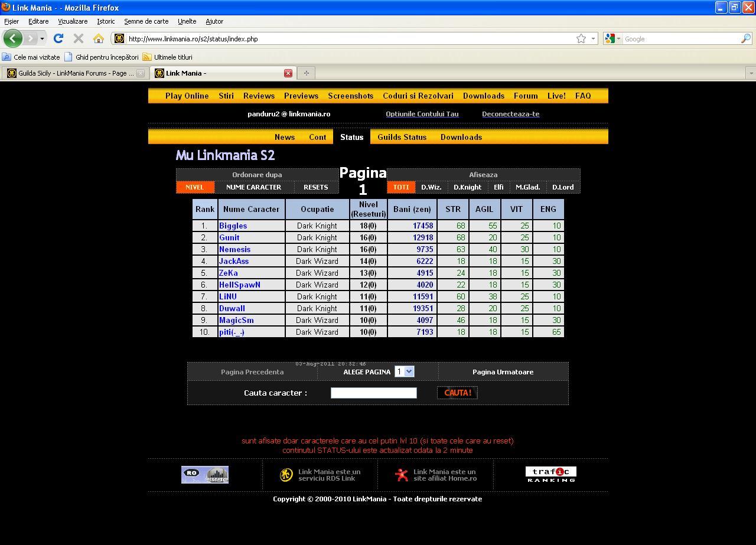Image resolution: width=756 pixels, height=545 pixels.
Task: Bookmark page with the star icon
Action: 581,38
